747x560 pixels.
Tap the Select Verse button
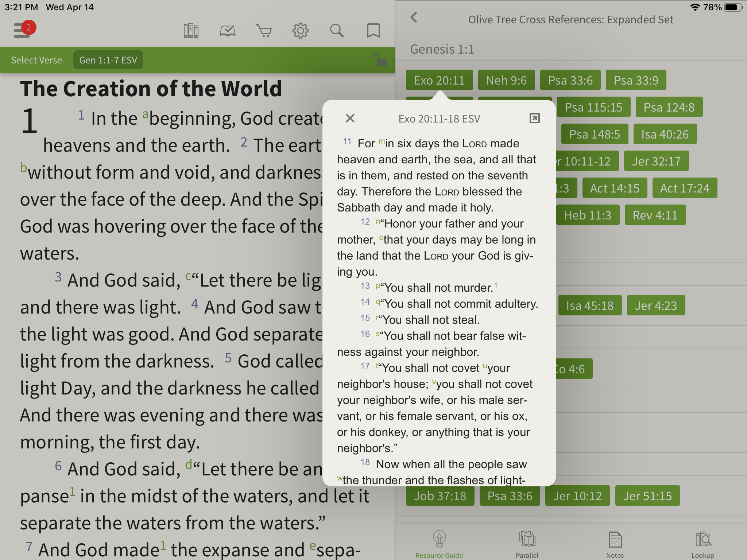pyautogui.click(x=36, y=60)
